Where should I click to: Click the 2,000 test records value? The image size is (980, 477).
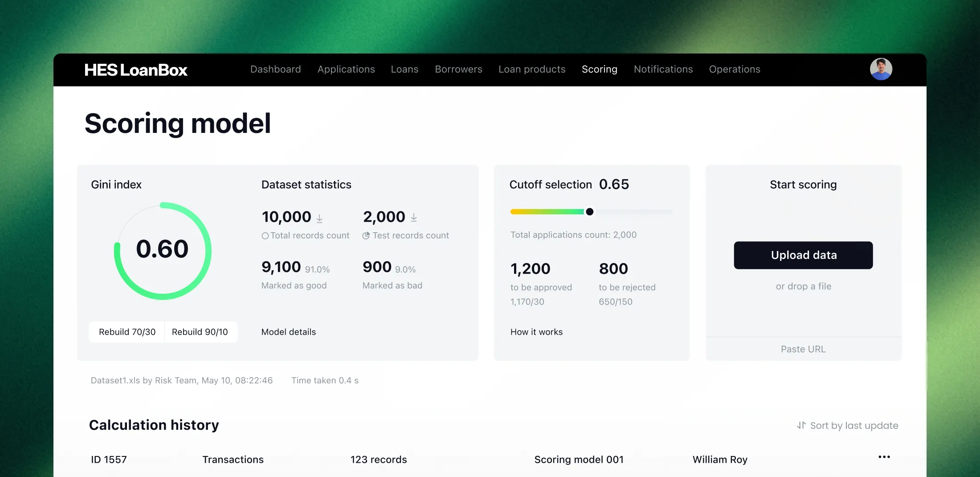[x=384, y=217]
